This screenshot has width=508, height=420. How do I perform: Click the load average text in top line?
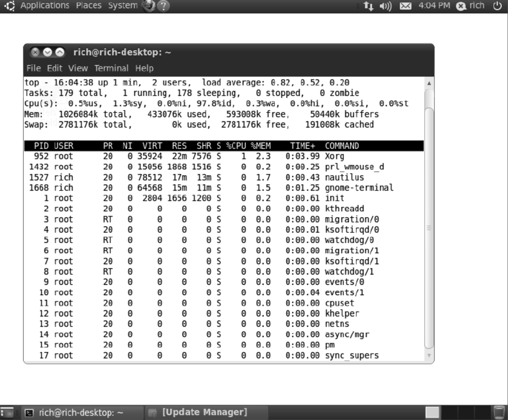pyautogui.click(x=275, y=83)
